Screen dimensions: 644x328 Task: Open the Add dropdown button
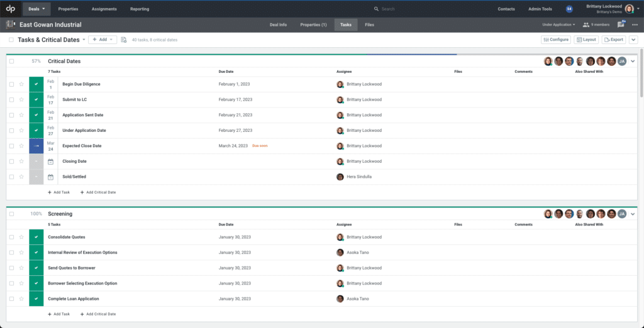103,40
